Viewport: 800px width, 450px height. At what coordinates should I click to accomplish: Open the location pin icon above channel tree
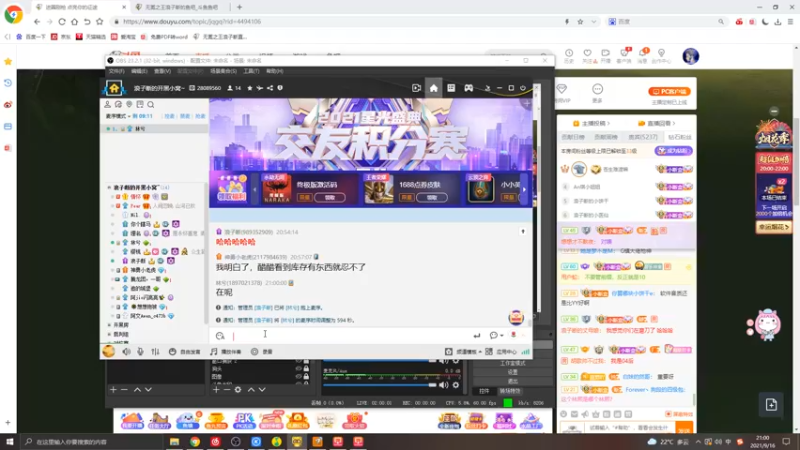coord(129,104)
